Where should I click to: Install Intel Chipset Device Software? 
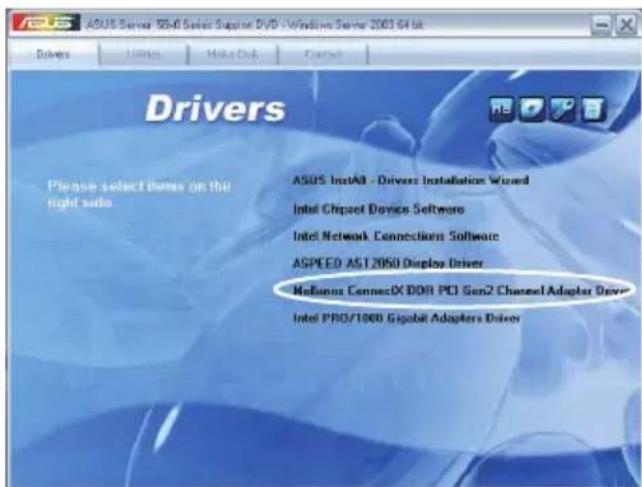tap(379, 209)
